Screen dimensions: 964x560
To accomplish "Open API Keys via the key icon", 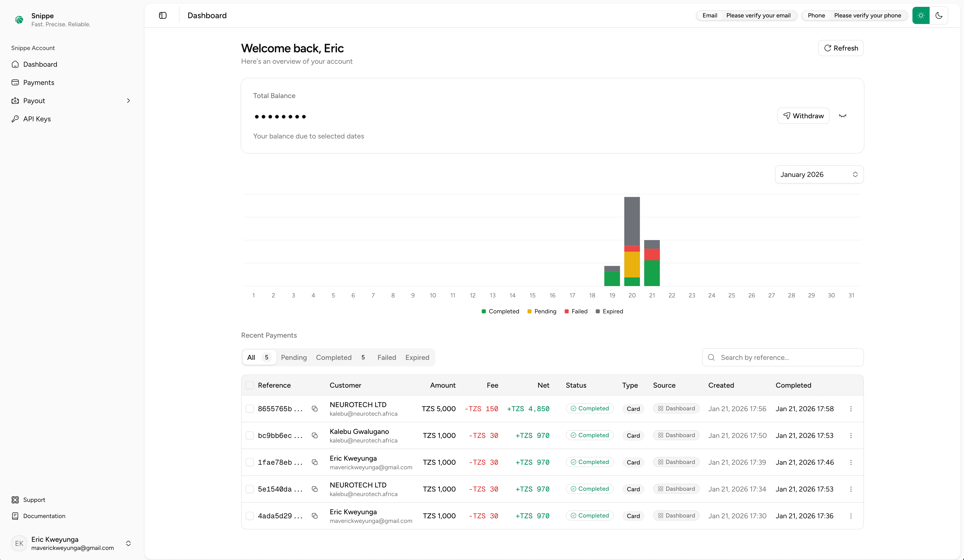I will click(x=15, y=119).
